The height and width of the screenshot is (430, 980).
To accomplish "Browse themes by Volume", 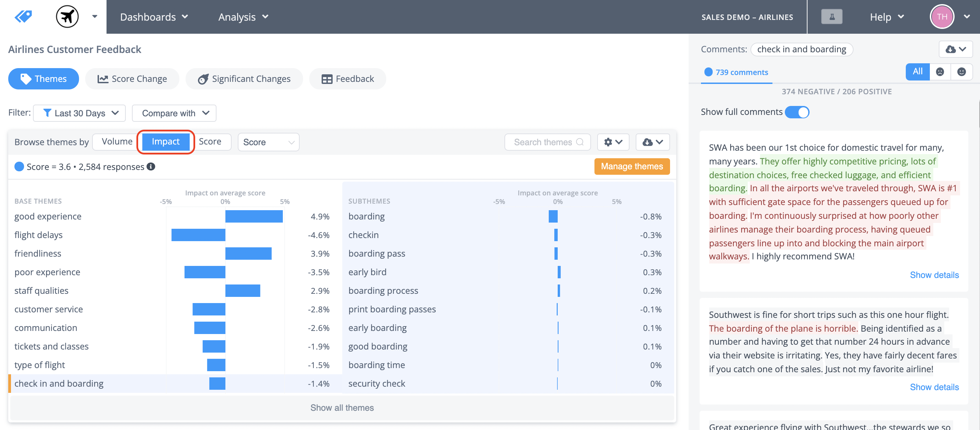I will point(117,142).
